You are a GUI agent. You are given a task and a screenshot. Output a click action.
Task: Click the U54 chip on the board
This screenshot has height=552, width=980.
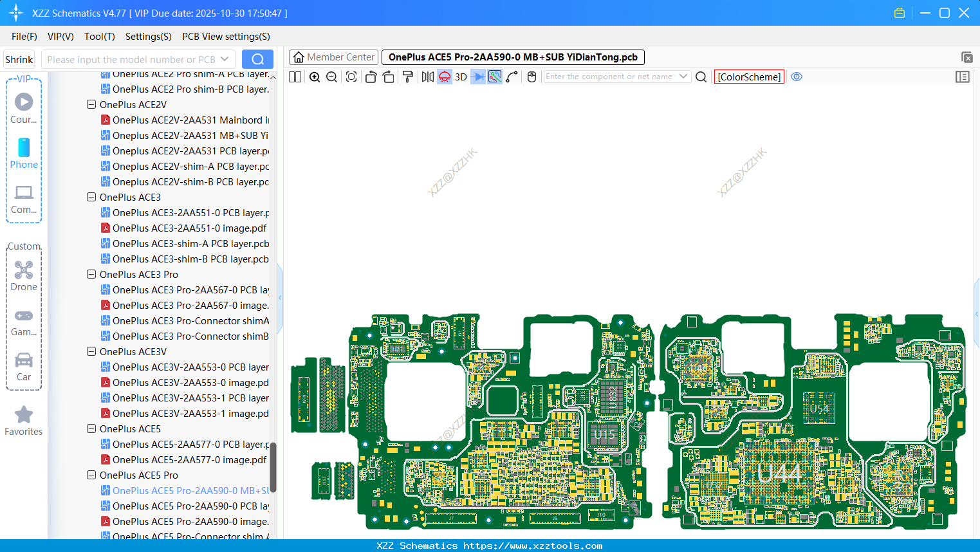[x=818, y=408]
